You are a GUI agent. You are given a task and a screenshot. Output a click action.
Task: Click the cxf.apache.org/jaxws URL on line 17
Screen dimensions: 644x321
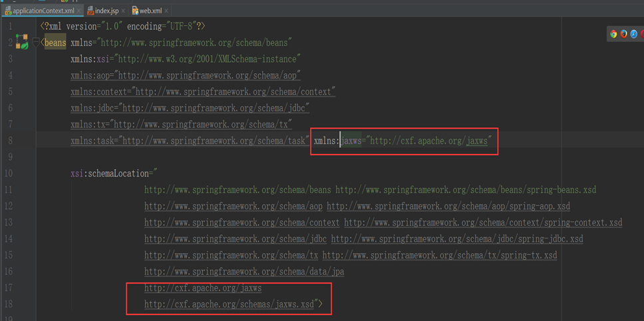(x=203, y=288)
